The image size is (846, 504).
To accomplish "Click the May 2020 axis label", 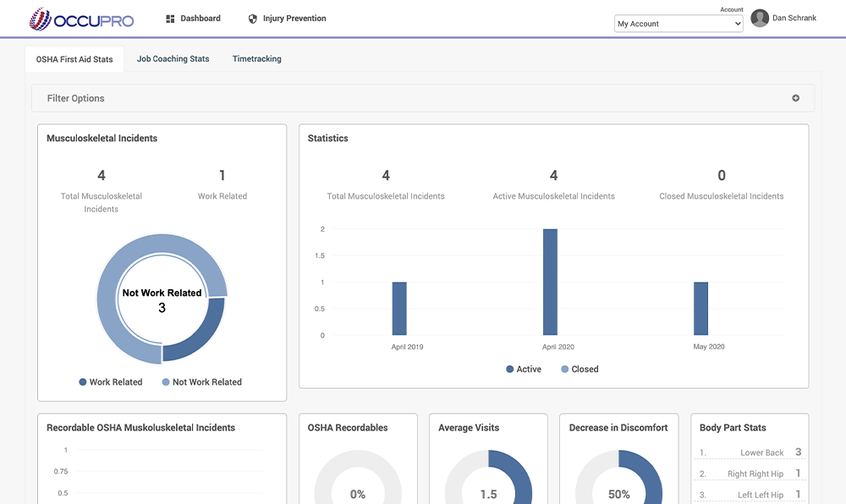I will (708, 347).
